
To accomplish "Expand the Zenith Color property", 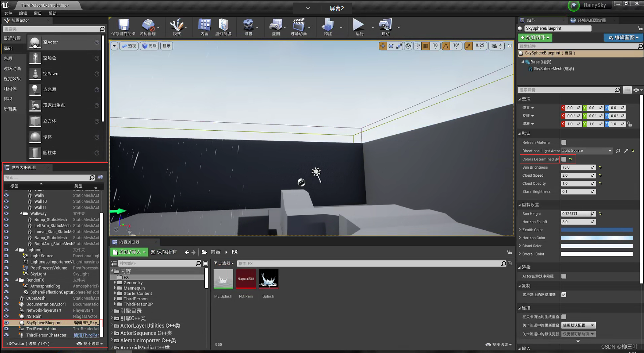I will (x=519, y=230).
